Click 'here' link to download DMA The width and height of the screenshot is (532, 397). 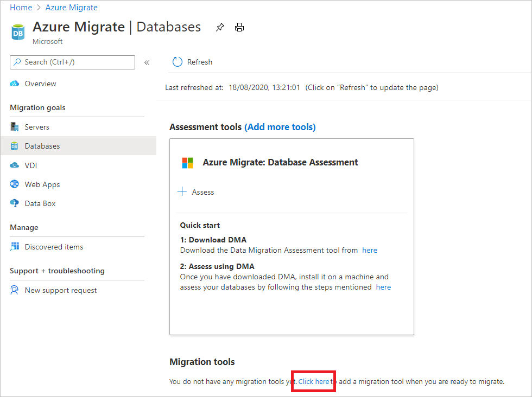[370, 250]
